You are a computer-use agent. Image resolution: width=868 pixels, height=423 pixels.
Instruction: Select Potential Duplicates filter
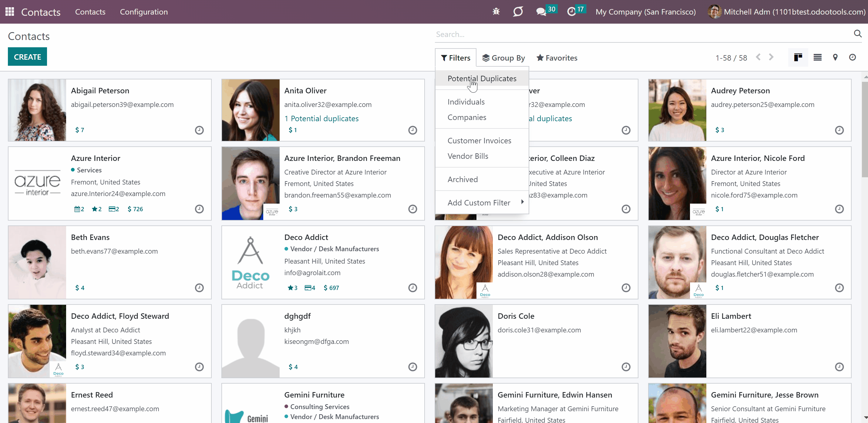tap(482, 78)
